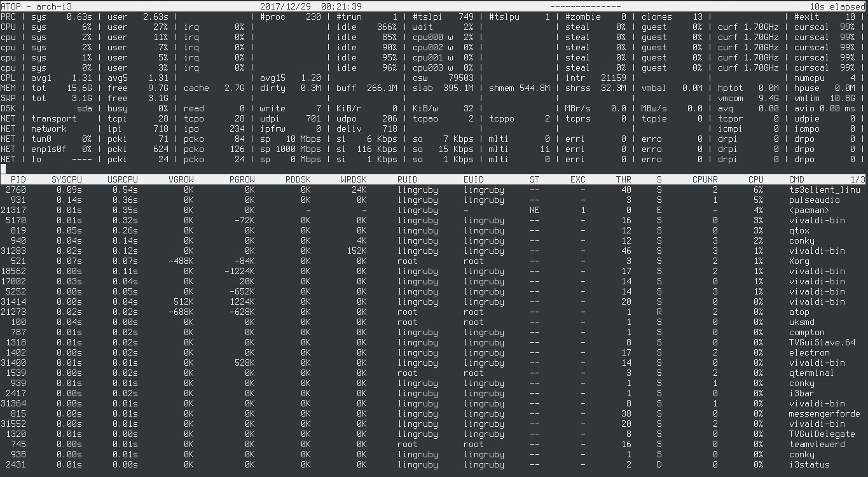
Task: Select the messengerforde process name
Action: tap(824, 413)
